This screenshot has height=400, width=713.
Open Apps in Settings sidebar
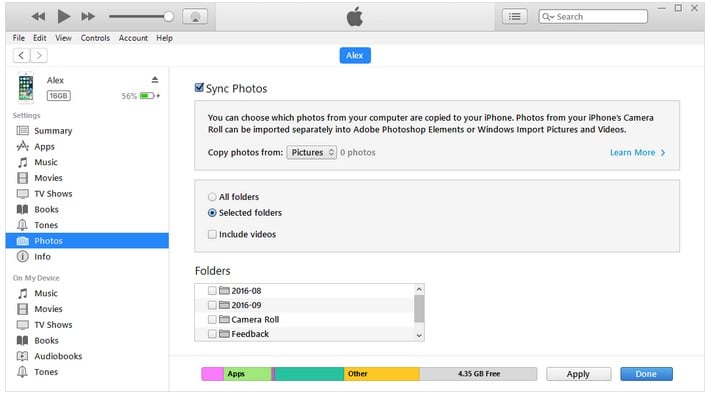[x=44, y=146]
